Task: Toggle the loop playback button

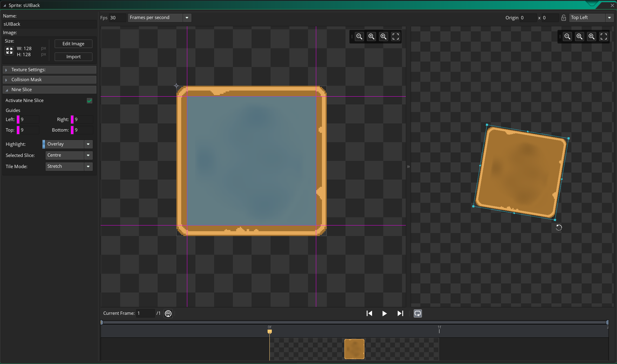Action: tap(418, 314)
